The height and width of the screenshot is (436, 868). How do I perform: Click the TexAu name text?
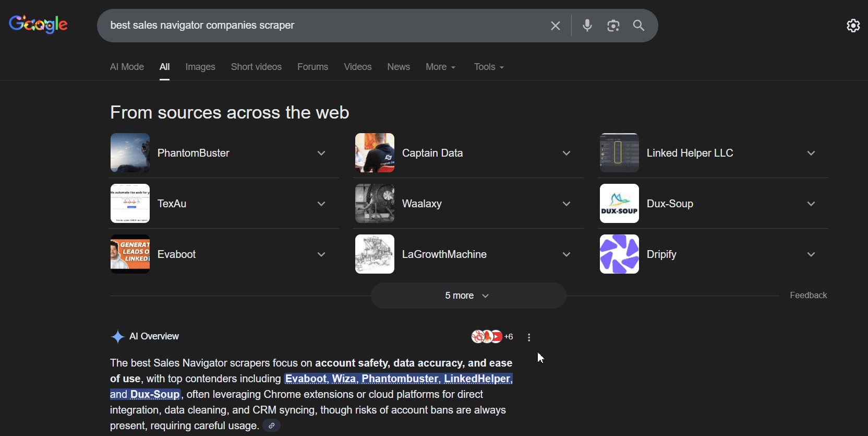(x=172, y=204)
